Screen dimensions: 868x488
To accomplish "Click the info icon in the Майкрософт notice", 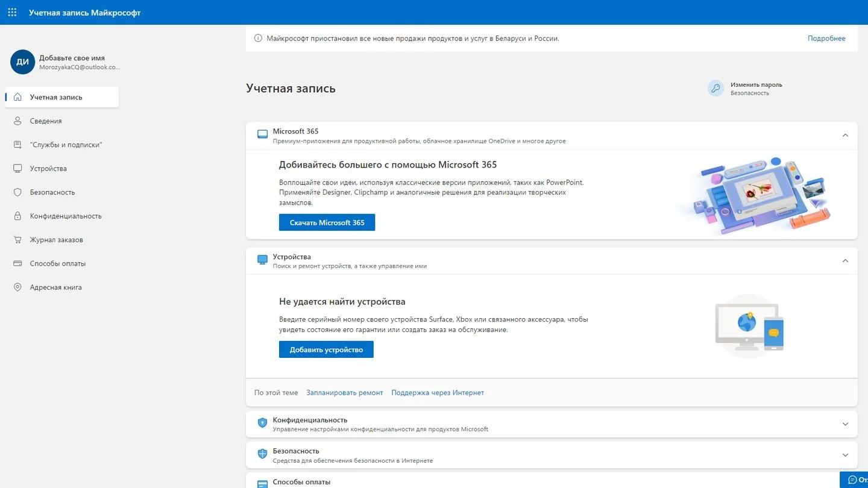I will (258, 39).
